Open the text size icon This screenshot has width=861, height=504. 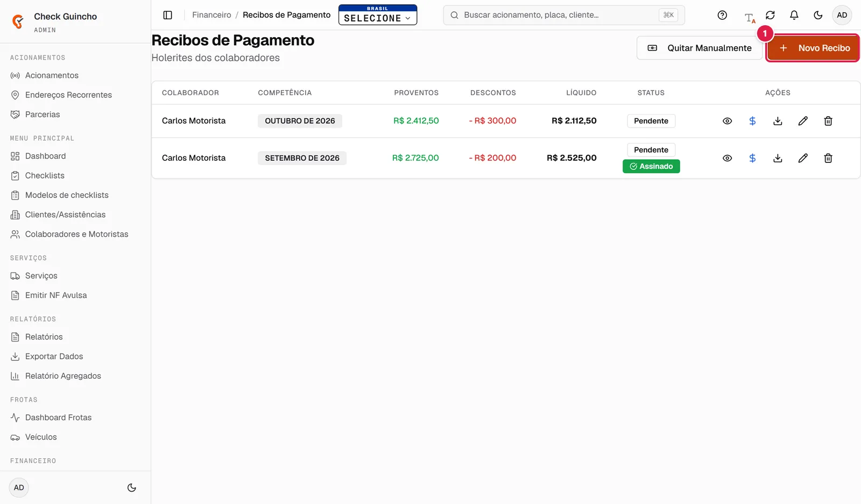(749, 18)
